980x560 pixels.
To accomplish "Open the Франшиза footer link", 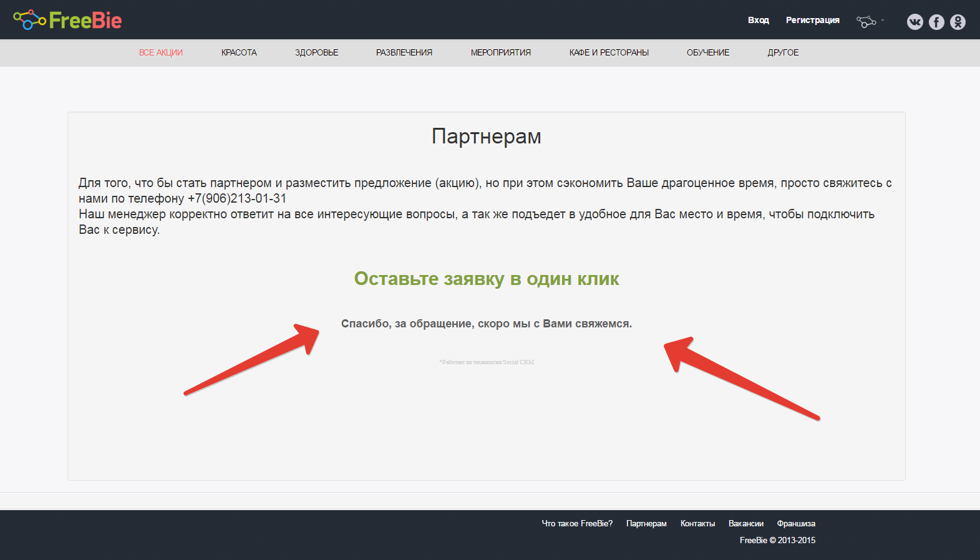I will (x=796, y=523).
